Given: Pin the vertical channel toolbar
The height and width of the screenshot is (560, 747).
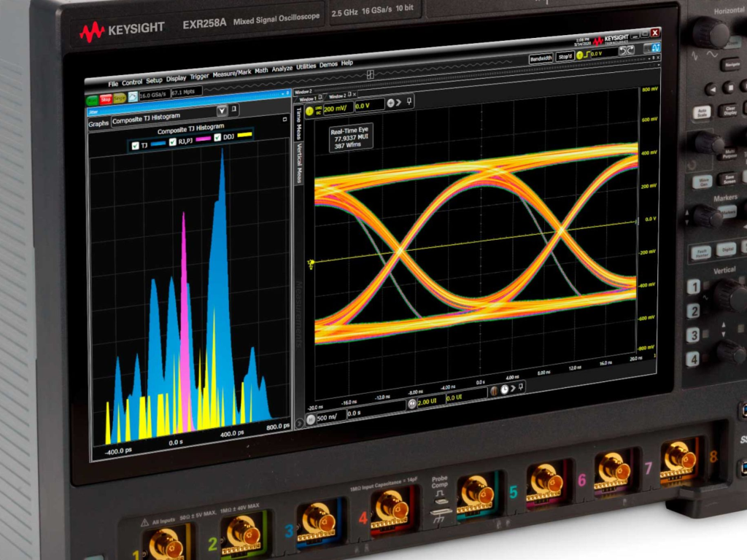Looking at the screenshot, I should coord(410,102).
